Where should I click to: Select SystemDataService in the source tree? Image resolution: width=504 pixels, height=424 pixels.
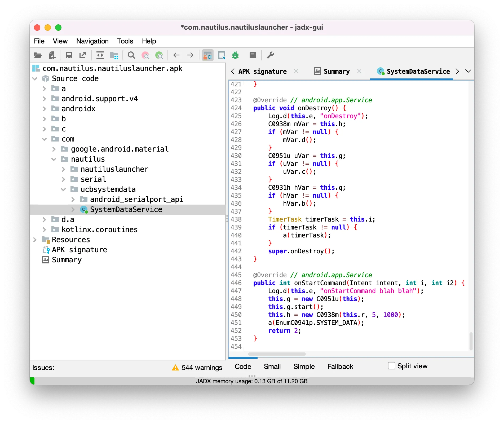point(126,209)
